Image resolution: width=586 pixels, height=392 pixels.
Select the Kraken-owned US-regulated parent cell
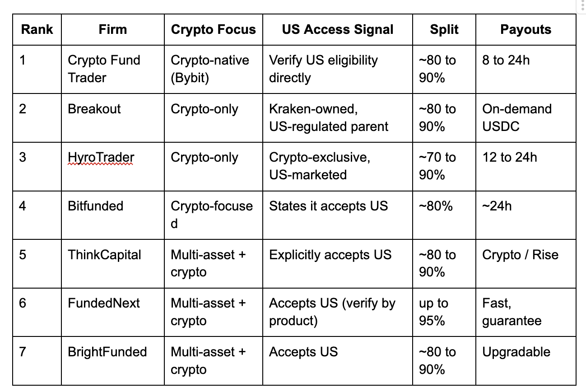tap(338, 118)
